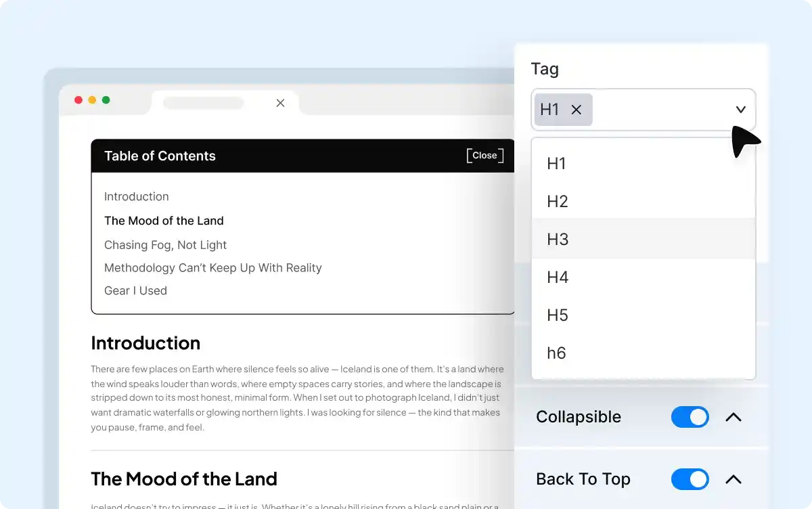Remove the H1 tag chip
Viewport: 812px width, 509px height.
577,110
